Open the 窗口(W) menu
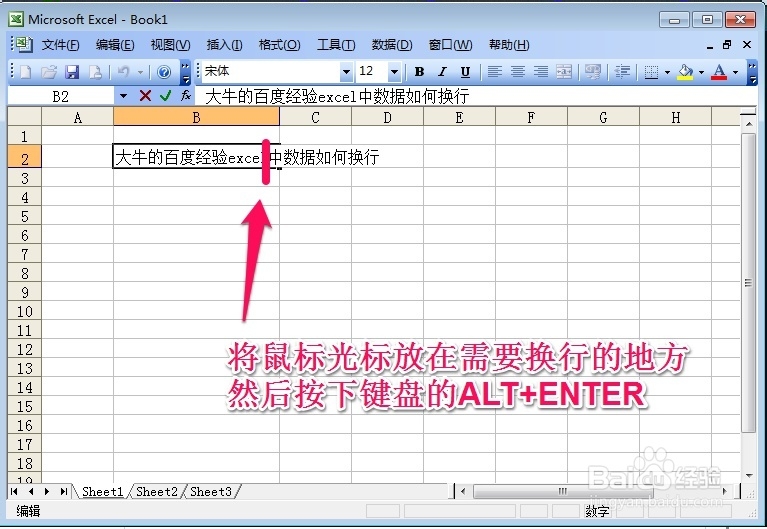The image size is (767, 529). pyautogui.click(x=451, y=45)
